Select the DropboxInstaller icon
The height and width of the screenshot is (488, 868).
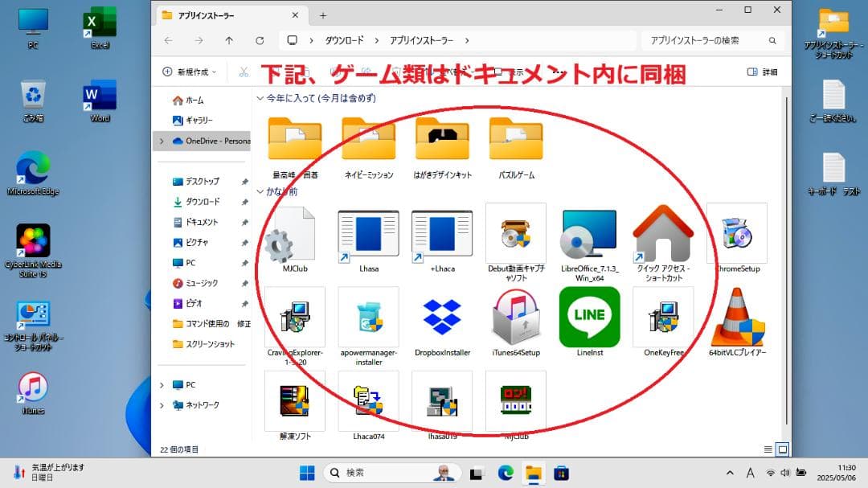pos(442,318)
